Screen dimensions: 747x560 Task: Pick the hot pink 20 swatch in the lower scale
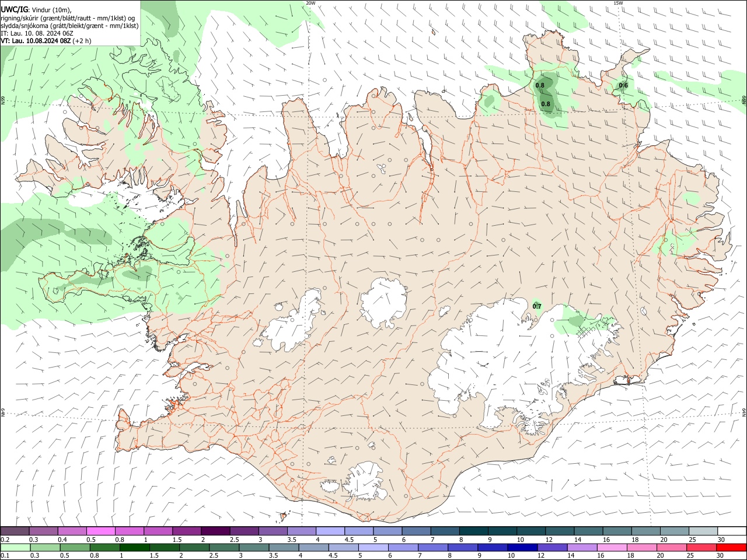(x=671, y=548)
